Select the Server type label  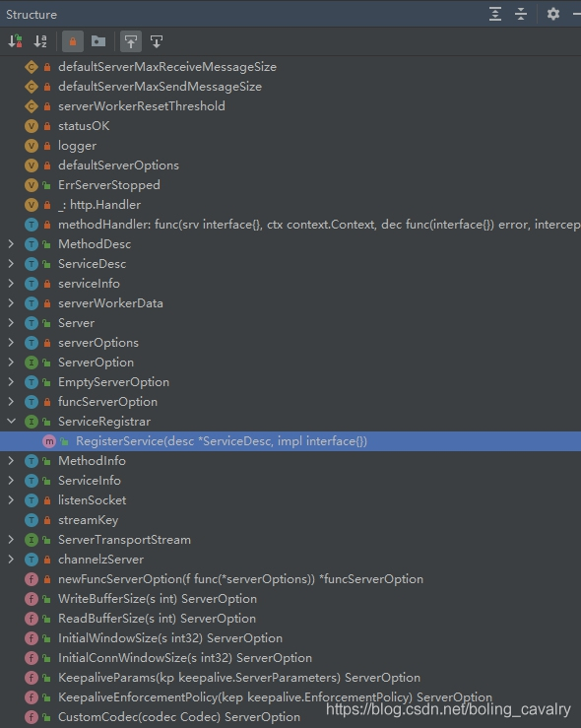click(x=76, y=323)
